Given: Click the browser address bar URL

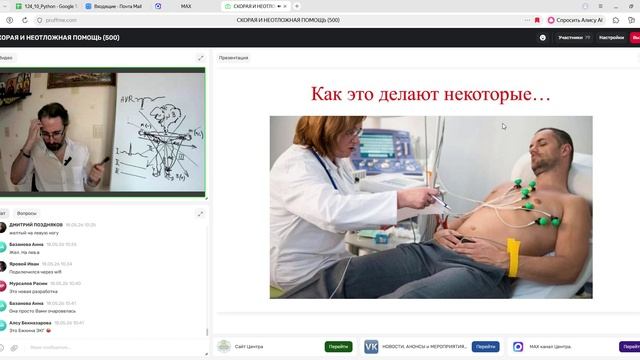Looking at the screenshot, I should click(61, 20).
